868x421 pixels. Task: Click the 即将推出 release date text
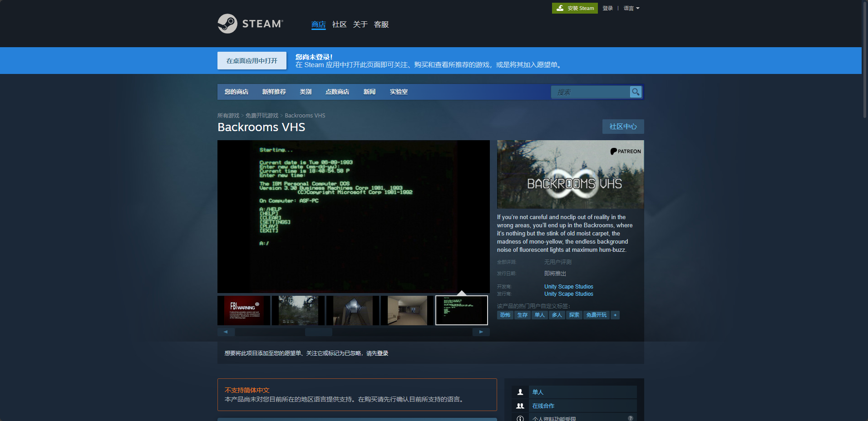click(x=555, y=274)
